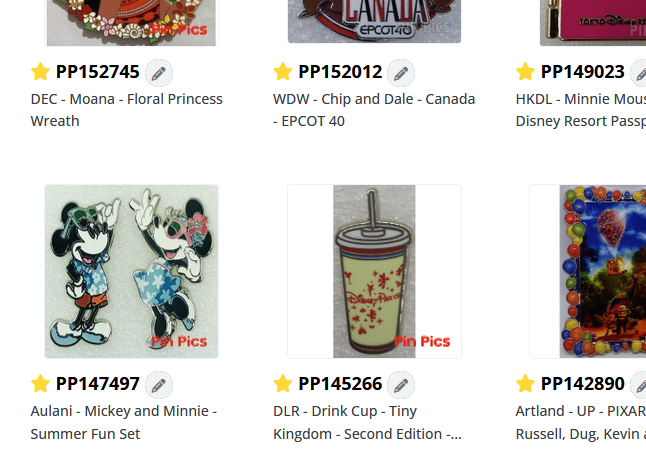Click the pencil edit icon for PP152012
The height and width of the screenshot is (461, 646).
coord(400,72)
